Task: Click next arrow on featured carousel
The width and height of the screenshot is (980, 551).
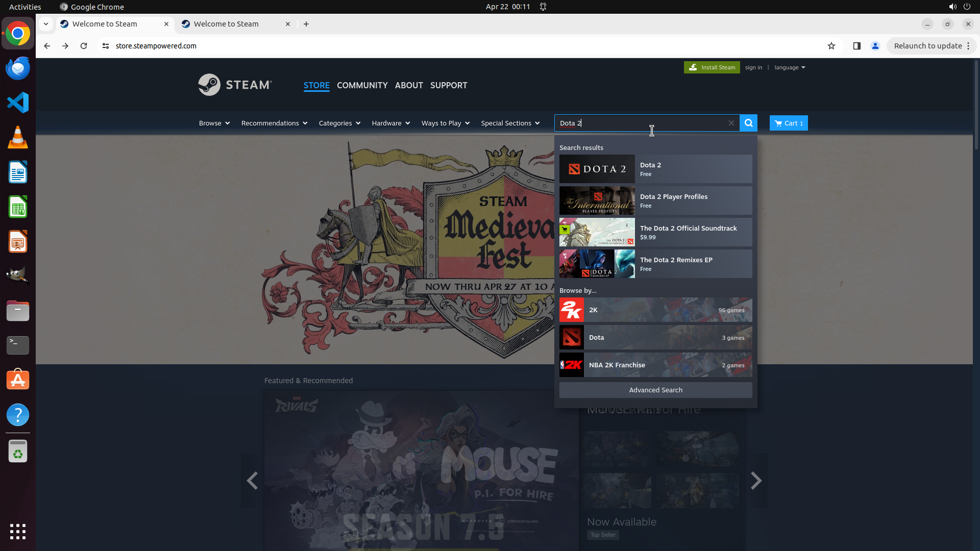Action: (x=756, y=480)
